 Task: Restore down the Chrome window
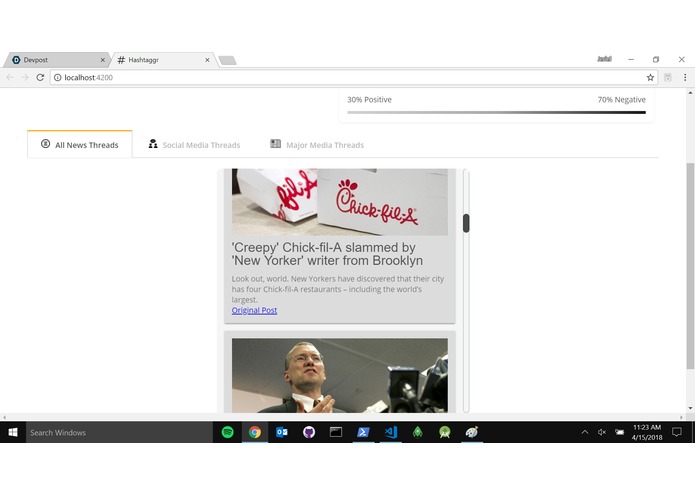[656, 59]
